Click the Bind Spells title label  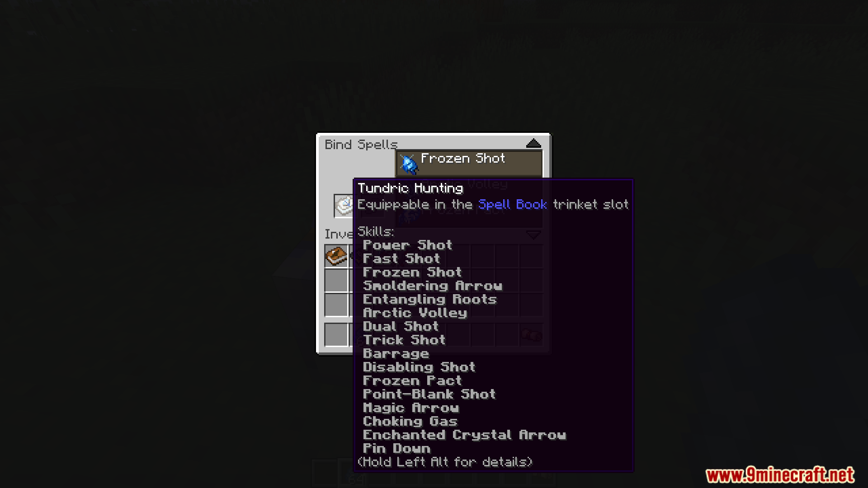pyautogui.click(x=361, y=145)
